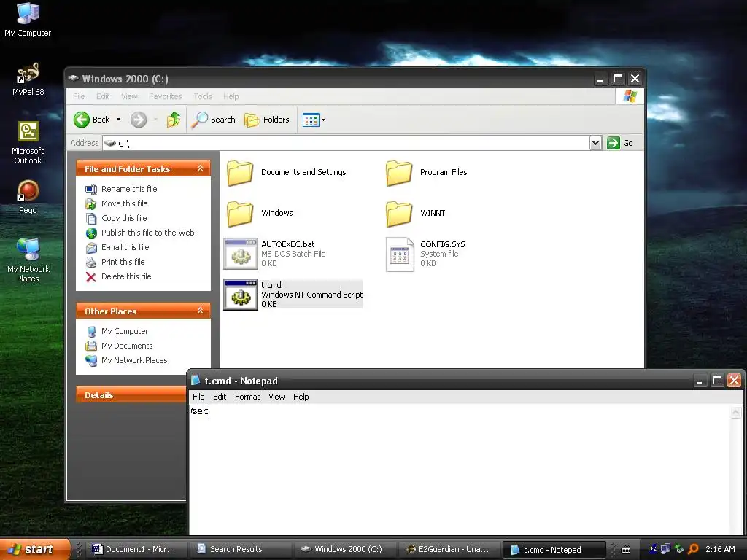This screenshot has width=747, height=560.
Task: Select the Windows folder icon
Action: pos(240,214)
